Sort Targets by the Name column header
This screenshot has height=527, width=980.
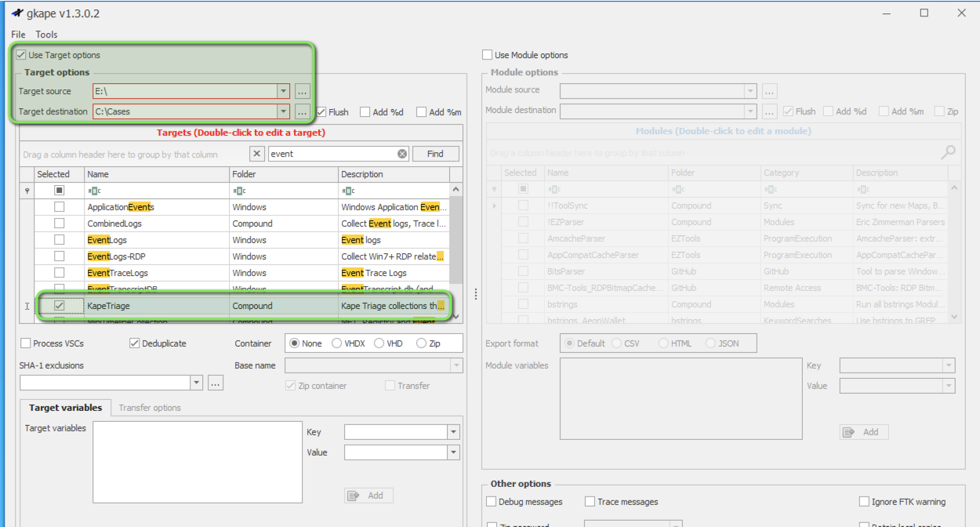click(156, 174)
